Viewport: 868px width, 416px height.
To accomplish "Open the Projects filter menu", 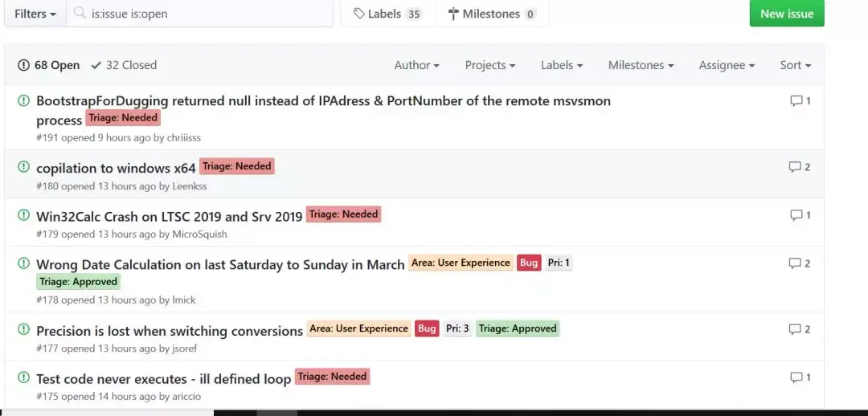I will click(489, 65).
